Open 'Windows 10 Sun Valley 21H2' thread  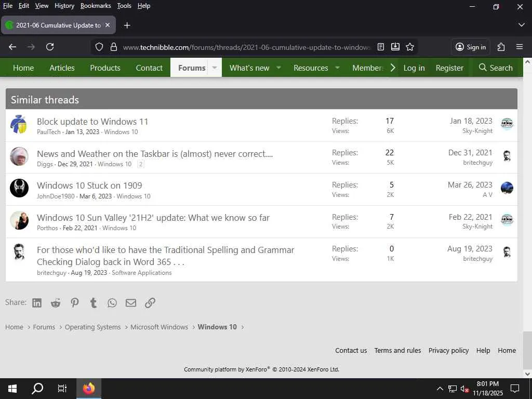[x=153, y=218]
